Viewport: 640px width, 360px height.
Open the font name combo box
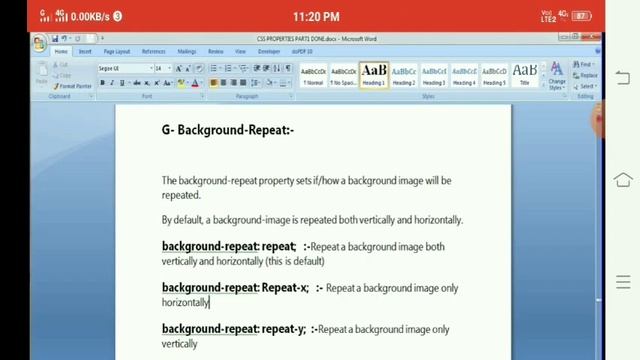click(126, 69)
